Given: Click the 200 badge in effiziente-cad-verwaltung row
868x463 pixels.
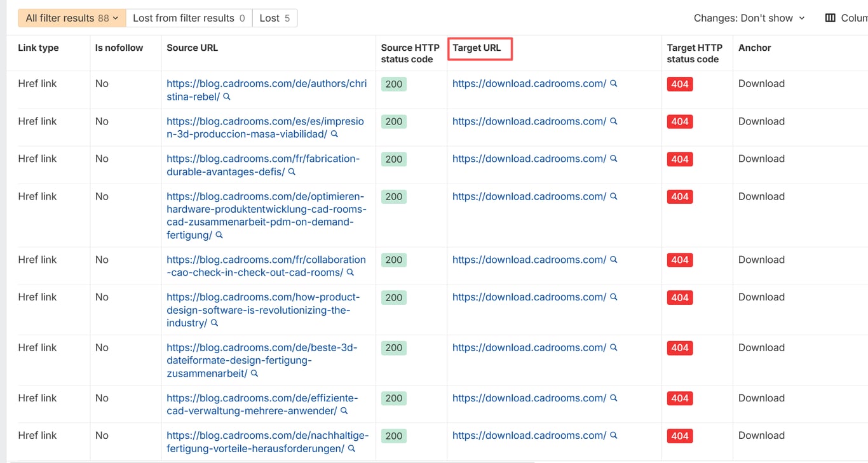Looking at the screenshot, I should point(394,398).
